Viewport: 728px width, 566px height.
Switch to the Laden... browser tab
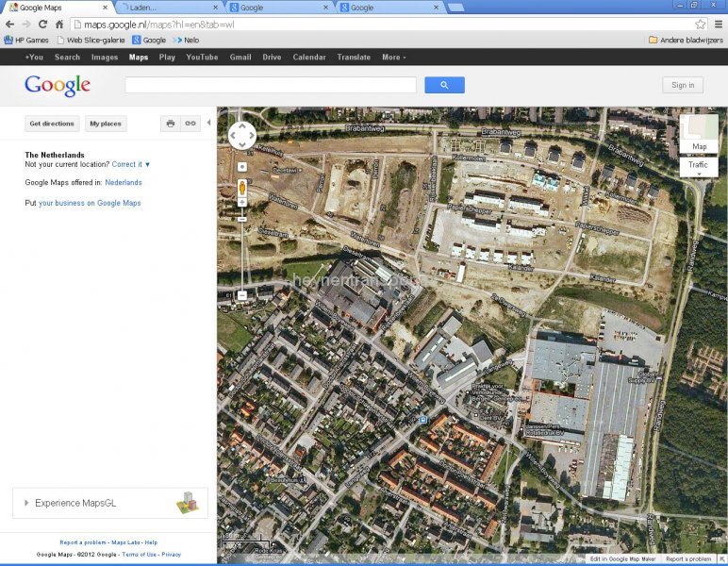[169, 8]
